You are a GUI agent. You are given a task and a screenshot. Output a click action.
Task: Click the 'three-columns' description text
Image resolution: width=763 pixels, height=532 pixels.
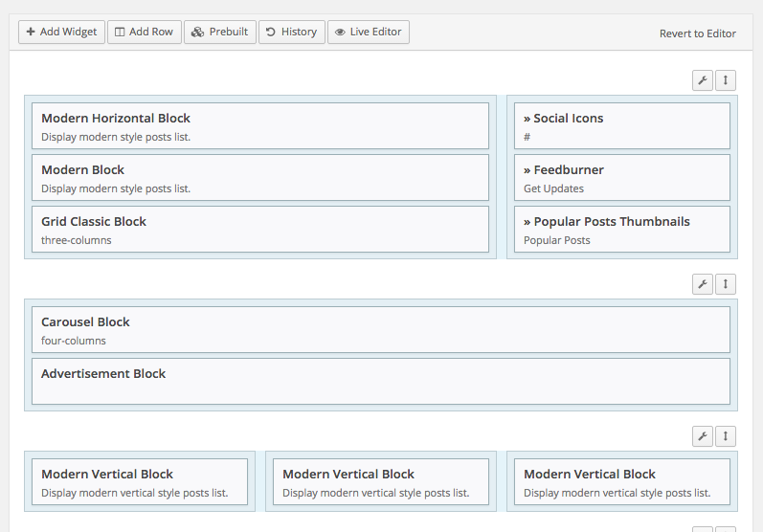click(x=77, y=240)
